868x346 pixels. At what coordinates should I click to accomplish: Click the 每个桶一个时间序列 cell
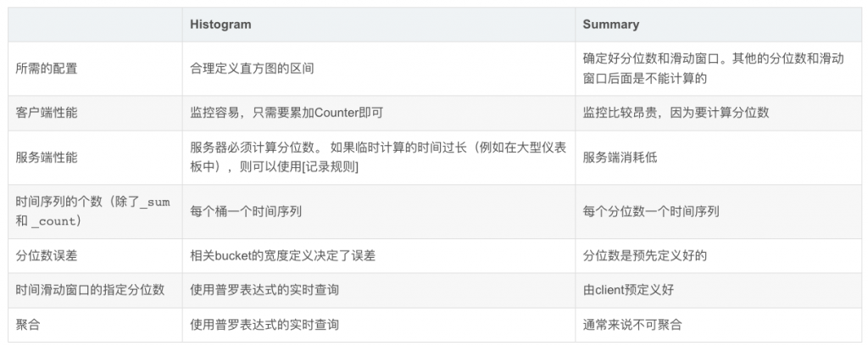pos(246,211)
